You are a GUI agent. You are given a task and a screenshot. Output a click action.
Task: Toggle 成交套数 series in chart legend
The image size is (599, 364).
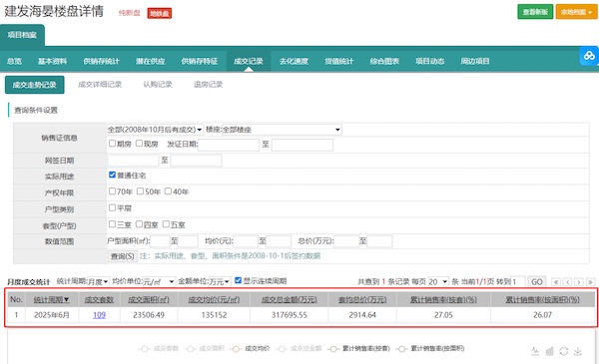159,348
